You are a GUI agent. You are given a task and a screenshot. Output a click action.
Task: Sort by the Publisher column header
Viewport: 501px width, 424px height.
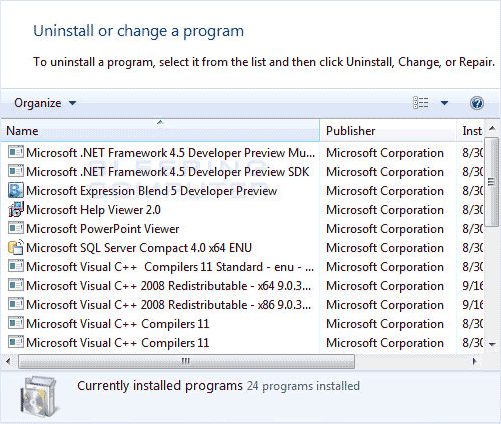click(x=388, y=131)
